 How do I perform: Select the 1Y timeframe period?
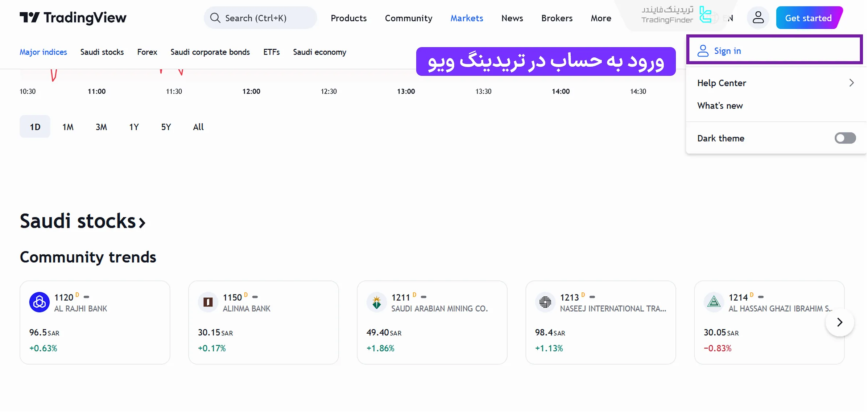134,127
